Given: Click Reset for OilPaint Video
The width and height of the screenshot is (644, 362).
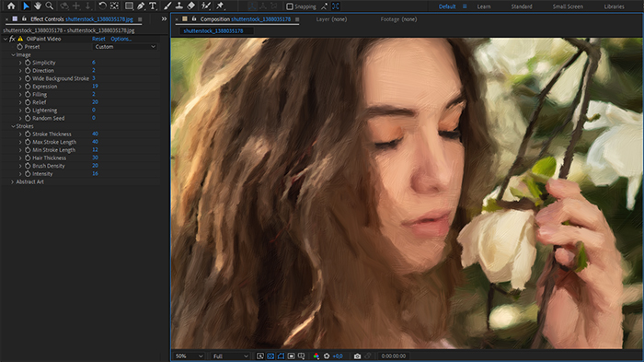Looking at the screenshot, I should (98, 39).
